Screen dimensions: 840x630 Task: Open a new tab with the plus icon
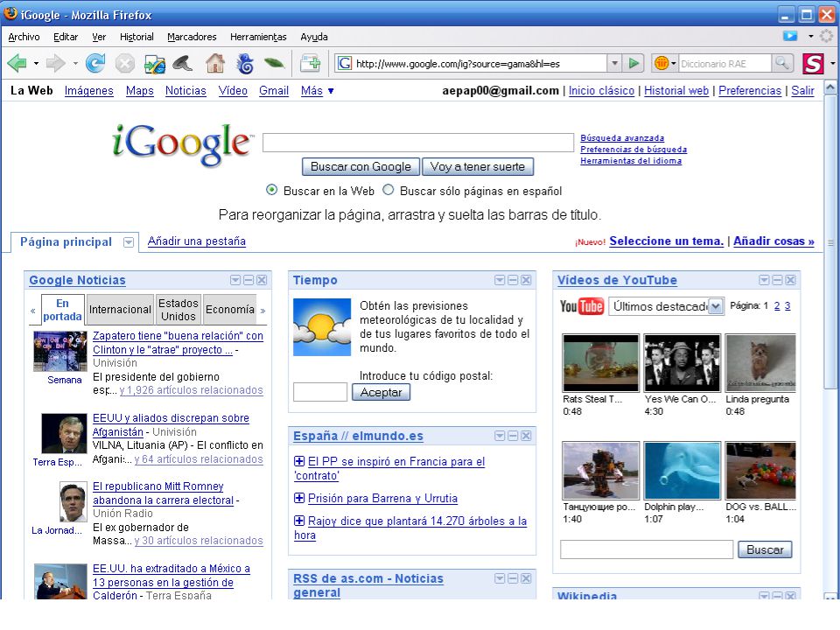pyautogui.click(x=310, y=63)
